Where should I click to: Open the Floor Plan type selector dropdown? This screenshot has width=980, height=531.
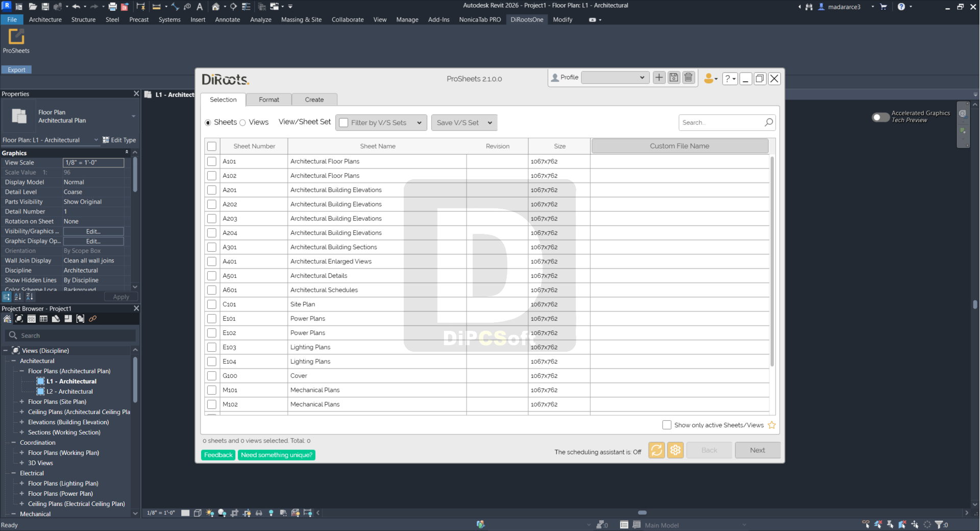coord(133,116)
